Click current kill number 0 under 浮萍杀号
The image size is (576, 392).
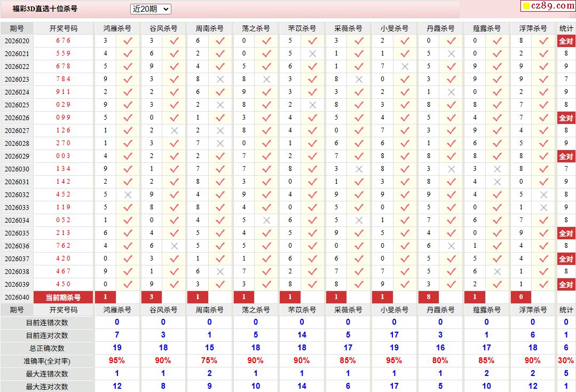[x=521, y=297]
